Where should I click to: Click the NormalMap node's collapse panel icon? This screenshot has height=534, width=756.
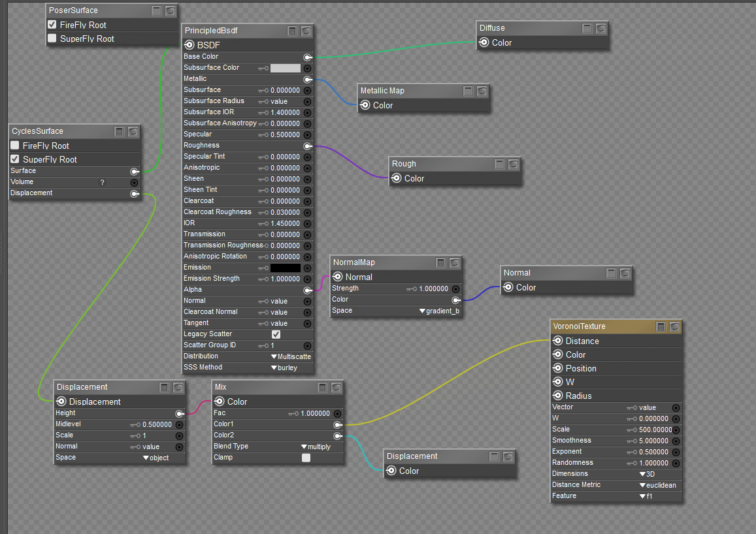pos(441,262)
